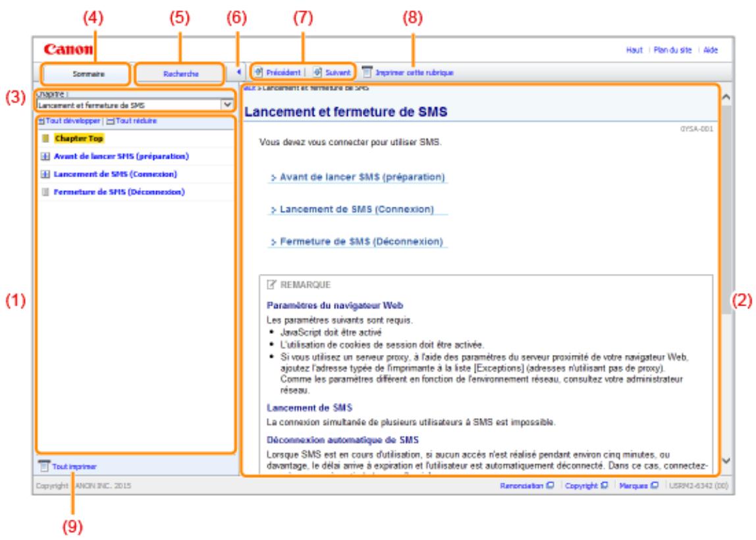Click Déconnexion automatique de SMS heading

[x=342, y=440]
